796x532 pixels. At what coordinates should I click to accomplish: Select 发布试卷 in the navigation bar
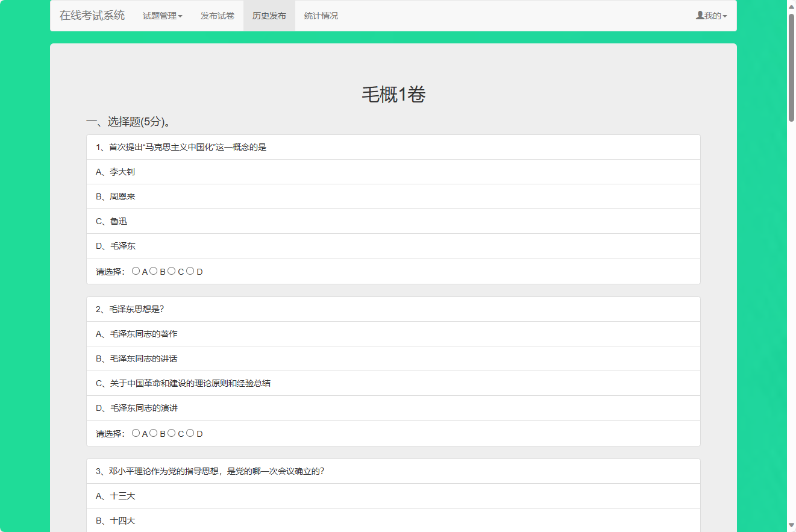[217, 16]
